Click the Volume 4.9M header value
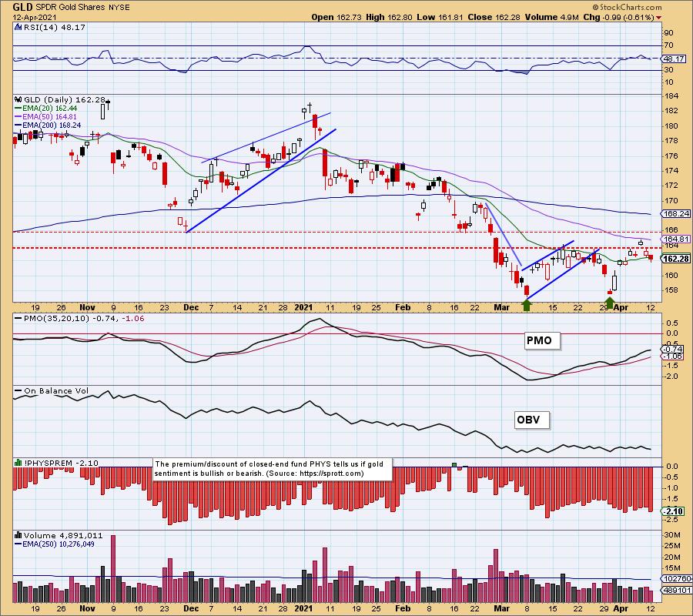 (552, 17)
